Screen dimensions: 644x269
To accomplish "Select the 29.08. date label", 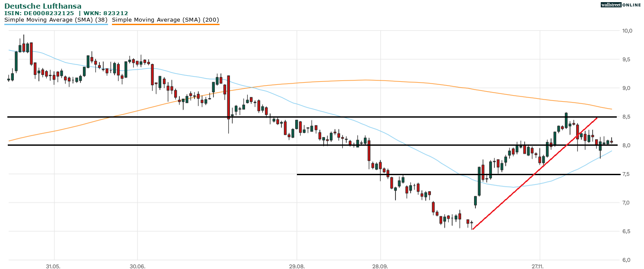I will [x=297, y=266].
